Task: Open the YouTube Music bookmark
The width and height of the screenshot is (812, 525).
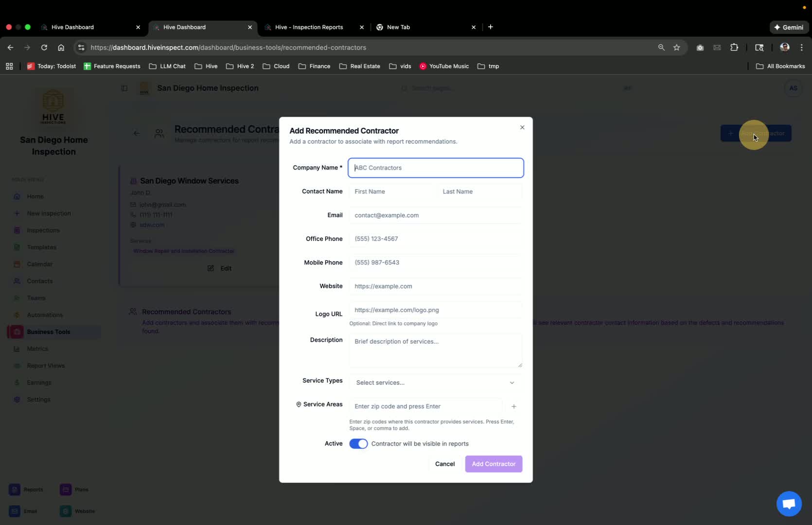Action: 444,66
